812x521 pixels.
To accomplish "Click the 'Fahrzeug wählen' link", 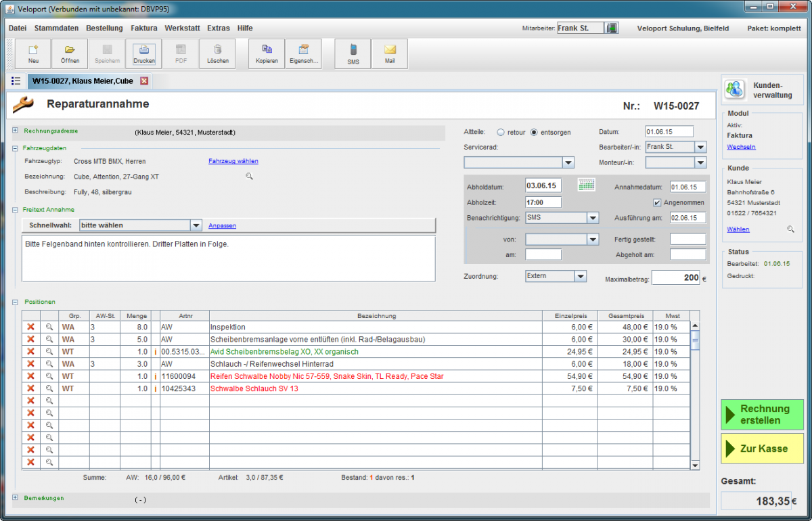I will (233, 161).
